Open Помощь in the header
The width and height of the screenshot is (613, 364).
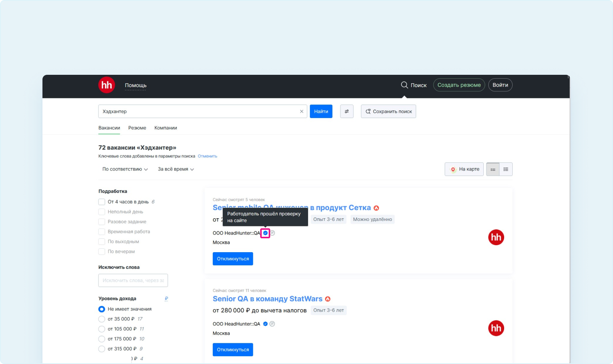coord(135,85)
